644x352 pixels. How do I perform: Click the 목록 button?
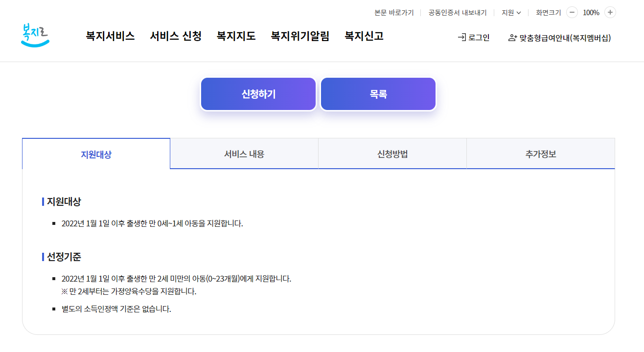click(x=378, y=93)
